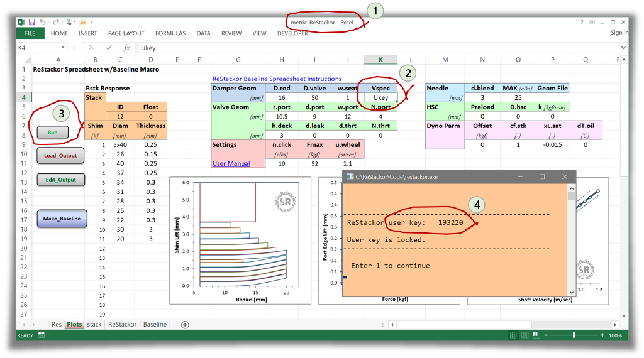This screenshot has width=644, height=358.
Task: Select column K header
Action: coord(380,60)
